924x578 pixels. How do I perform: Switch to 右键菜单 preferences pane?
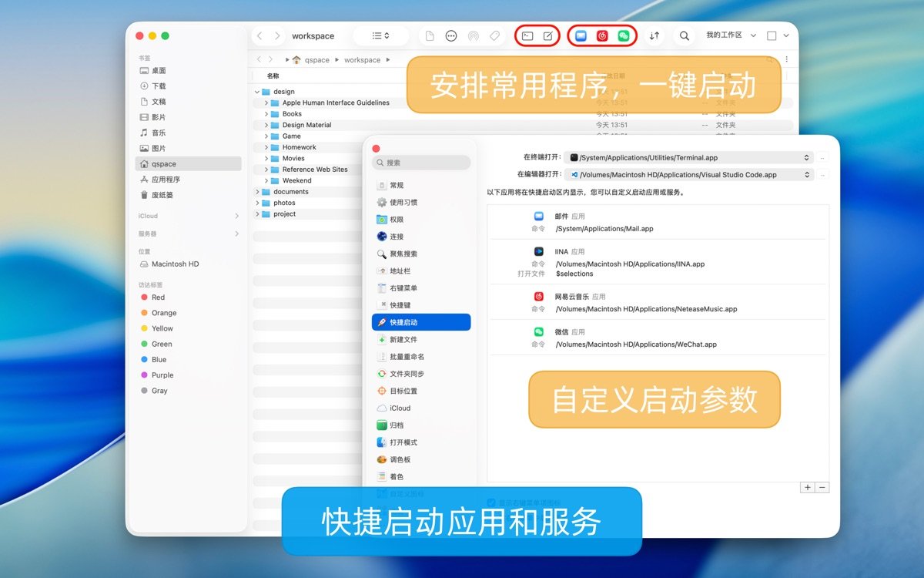403,288
